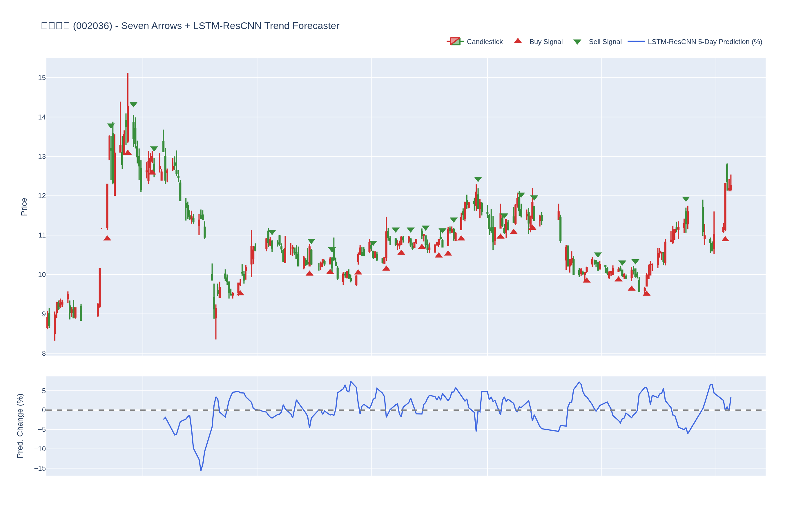The image size is (812, 522).
Task: Click the Pred. Change (%) axis title
Action: click(20, 426)
